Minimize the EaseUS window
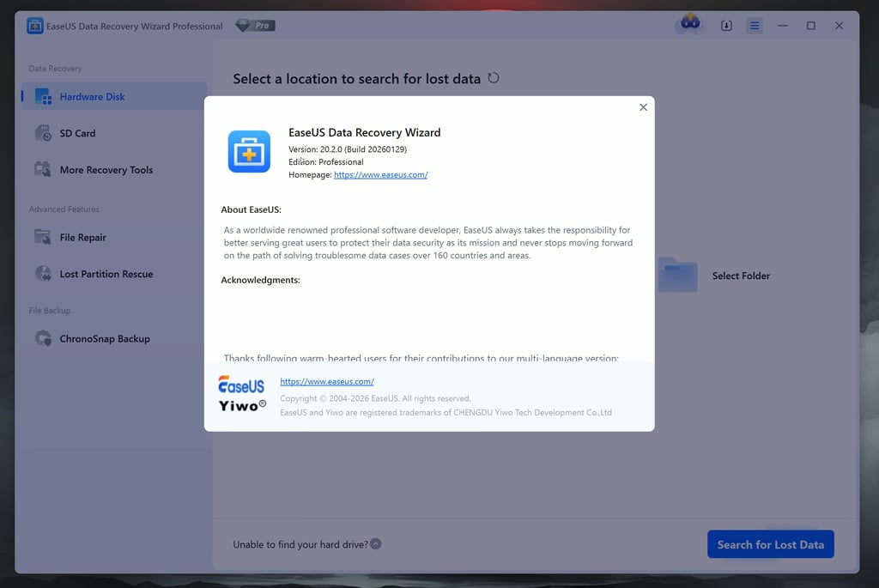 [783, 26]
